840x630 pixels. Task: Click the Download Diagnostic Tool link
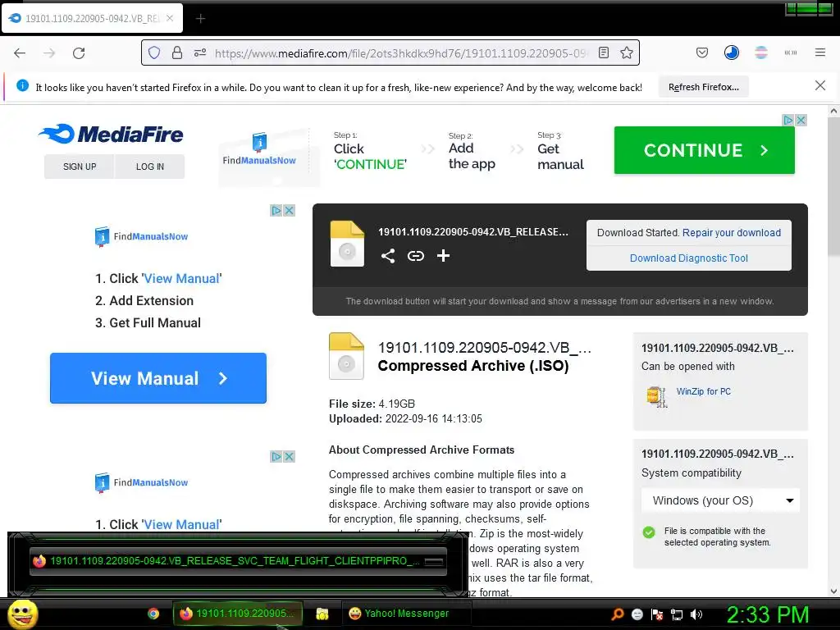pyautogui.click(x=688, y=258)
